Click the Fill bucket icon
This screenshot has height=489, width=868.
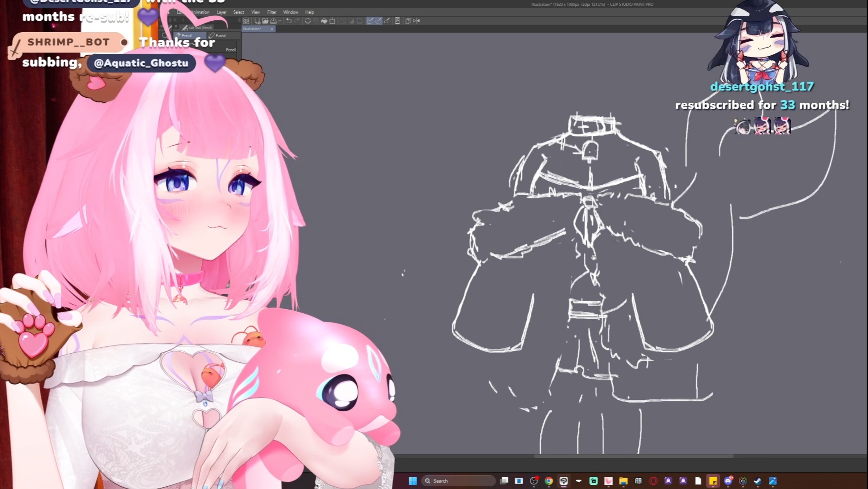(x=324, y=21)
